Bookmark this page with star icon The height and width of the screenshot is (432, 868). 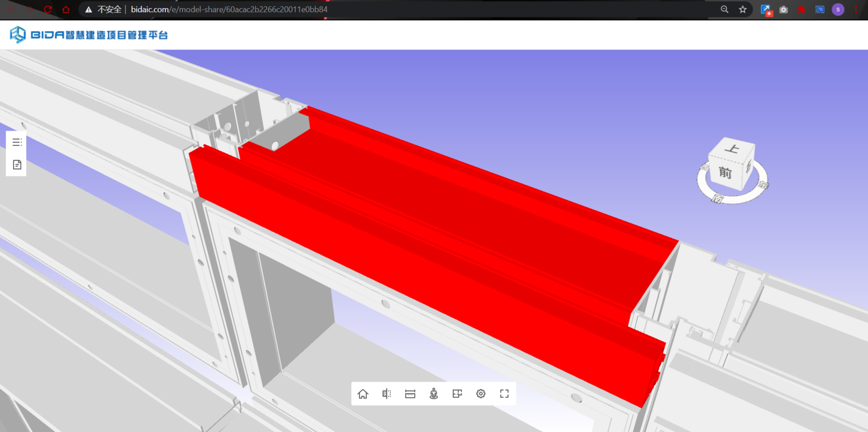pyautogui.click(x=742, y=9)
